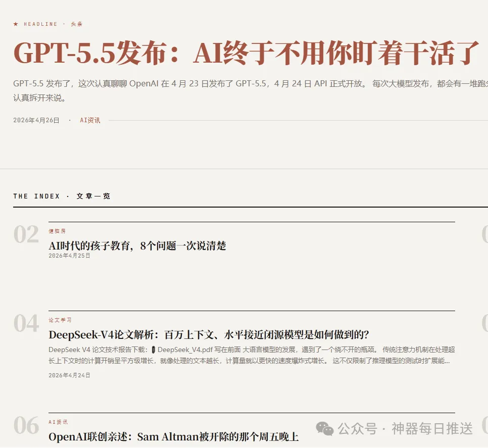Image resolution: width=488 pixels, height=448 pixels.
Task: Click the 健脑房 category tag
Action: (x=57, y=231)
